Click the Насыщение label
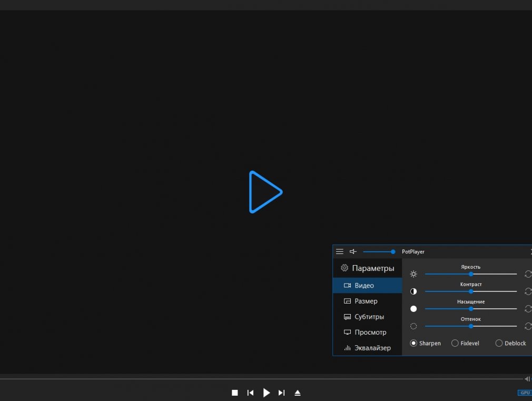The width and height of the screenshot is (532, 401). click(x=471, y=301)
